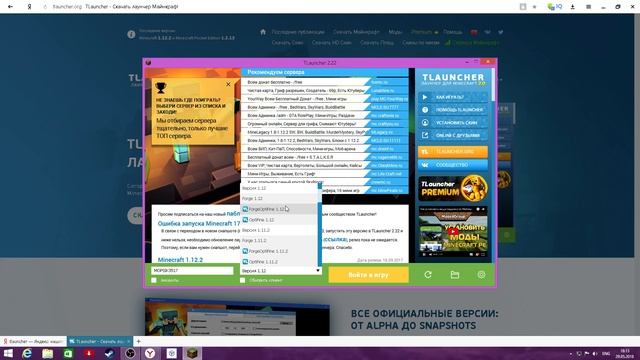This screenshot has height=360, width=640.
Task: Open 'Помощь TLauncher' question-mark button in sidebar
Action: pos(453,110)
